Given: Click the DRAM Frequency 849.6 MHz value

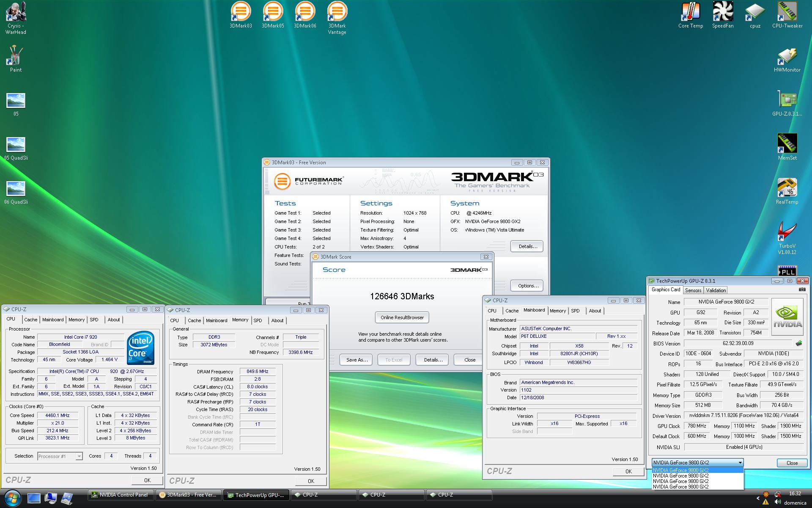Looking at the screenshot, I should pyautogui.click(x=258, y=371).
